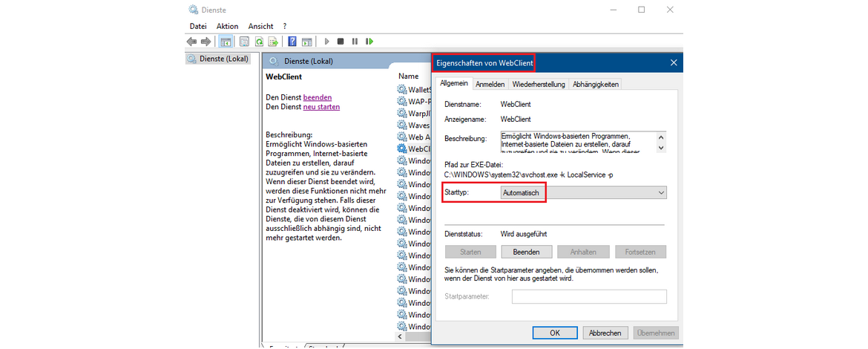Open the Starttyp dropdown

pyautogui.click(x=582, y=192)
